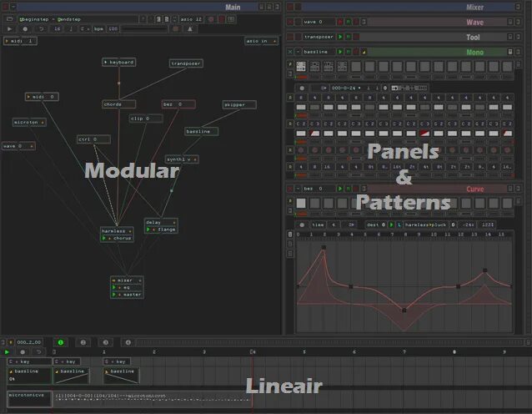Select the delay effect module
The height and width of the screenshot is (414, 532).
coord(161,222)
